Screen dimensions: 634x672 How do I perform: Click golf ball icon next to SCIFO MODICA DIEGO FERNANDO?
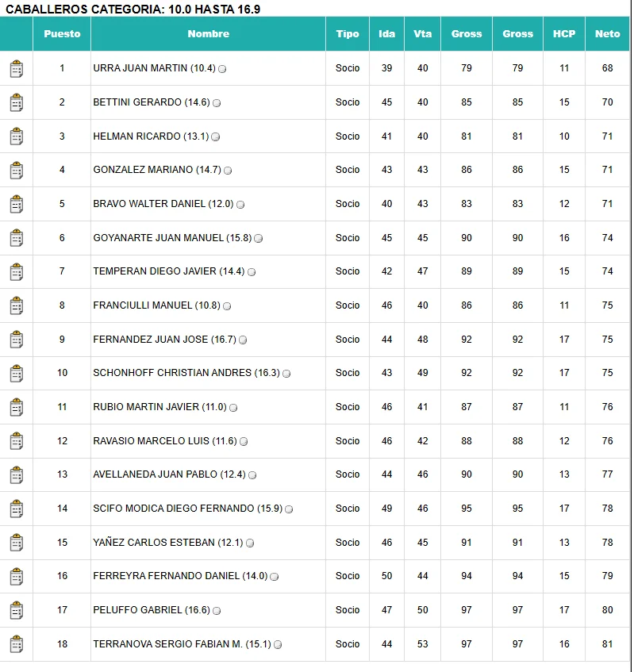pyautogui.click(x=289, y=509)
